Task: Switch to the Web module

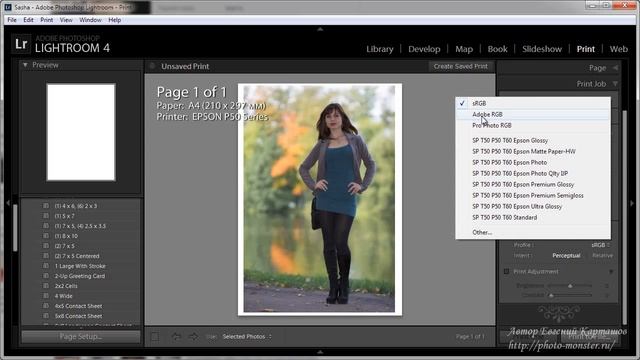Action: click(x=619, y=49)
